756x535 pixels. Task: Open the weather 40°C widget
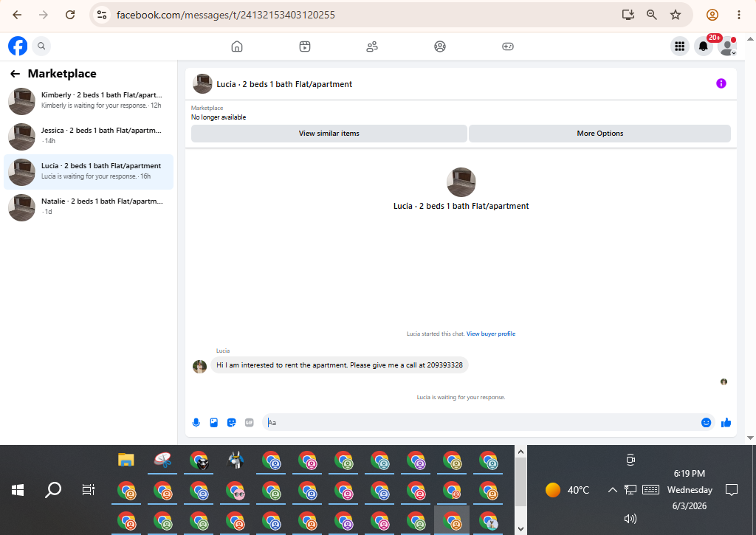[567, 490]
